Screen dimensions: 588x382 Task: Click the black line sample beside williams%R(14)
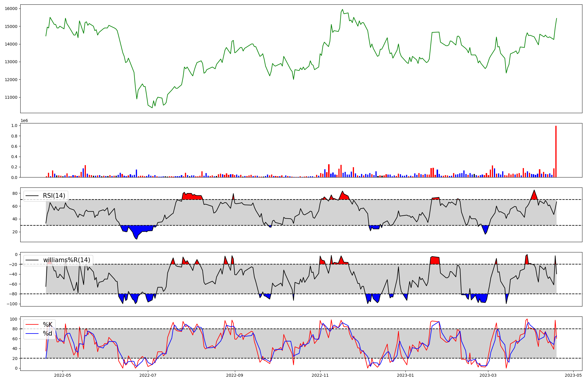(x=32, y=260)
